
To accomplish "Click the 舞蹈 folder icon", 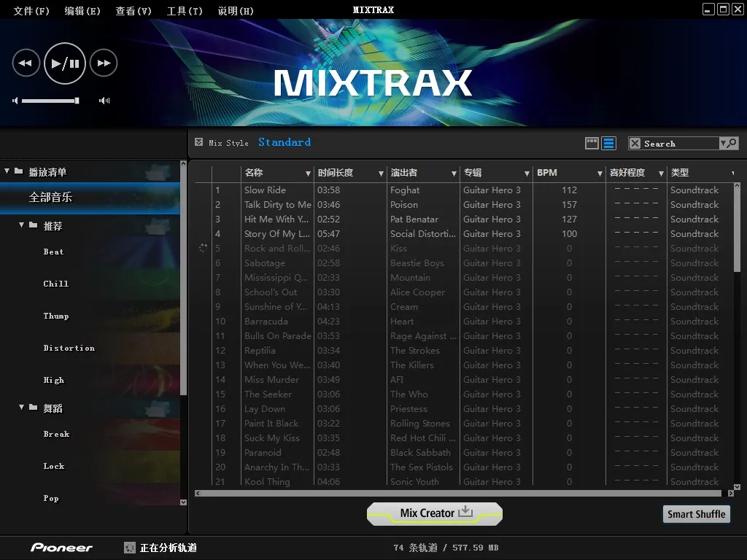I will (34, 407).
